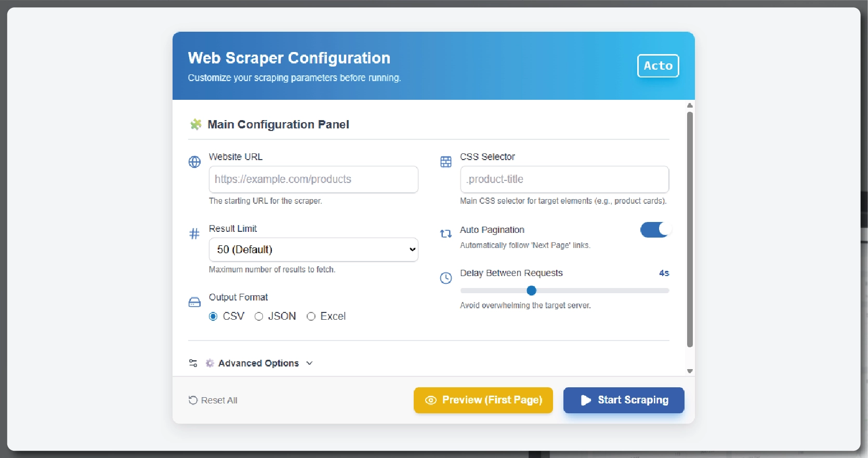868x458 pixels.
Task: Select the Main Configuration Panel heading
Action: tap(278, 124)
